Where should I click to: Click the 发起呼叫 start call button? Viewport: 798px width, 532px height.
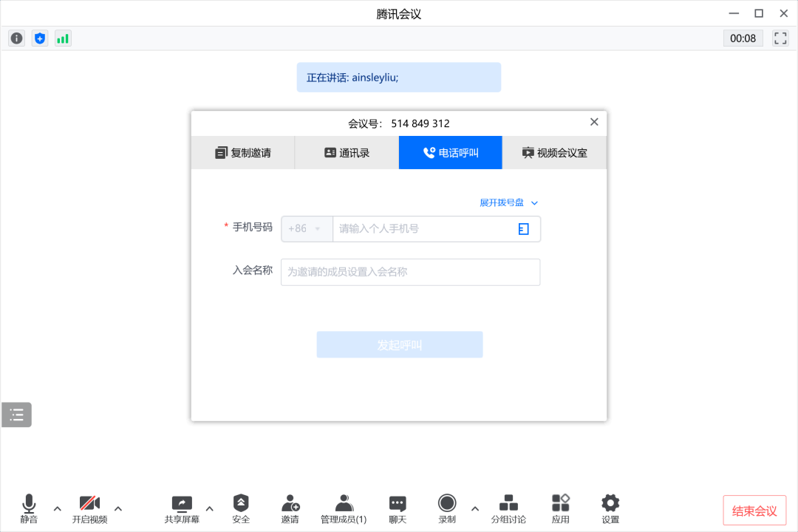[x=400, y=344]
